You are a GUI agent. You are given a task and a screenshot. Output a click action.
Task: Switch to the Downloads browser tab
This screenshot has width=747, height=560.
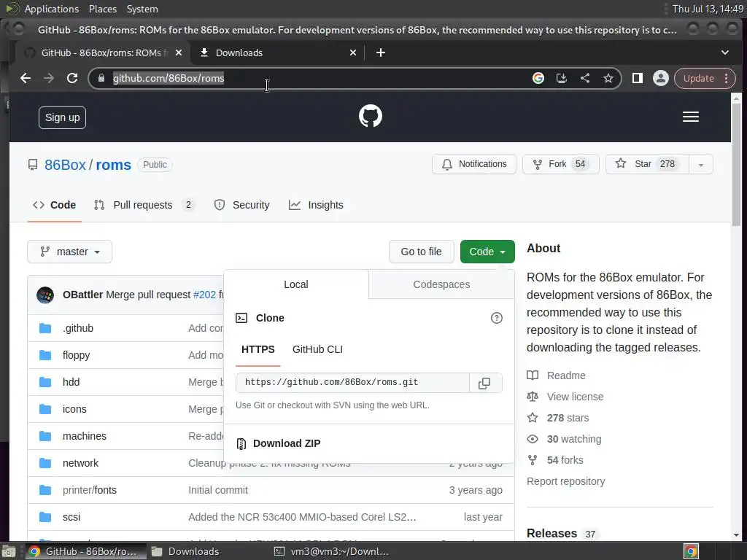pyautogui.click(x=278, y=52)
